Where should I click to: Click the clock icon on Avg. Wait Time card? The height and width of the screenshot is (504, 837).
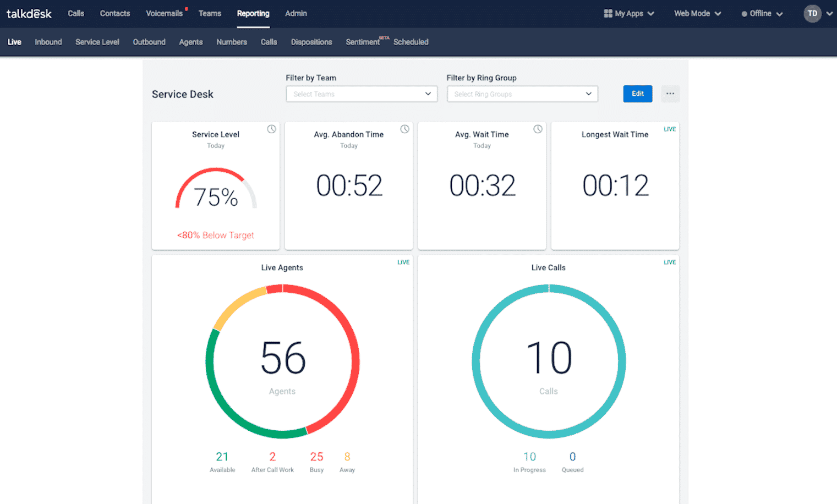(x=538, y=129)
